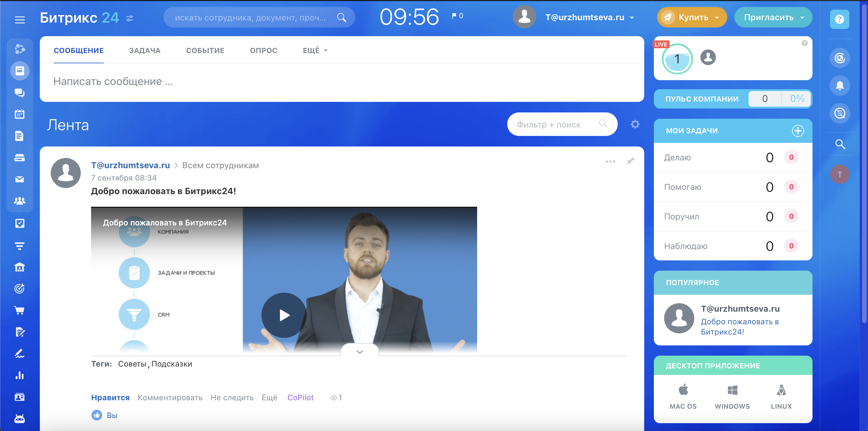
Task: Open the Tasks checkbox icon in sidebar
Action: point(20,223)
